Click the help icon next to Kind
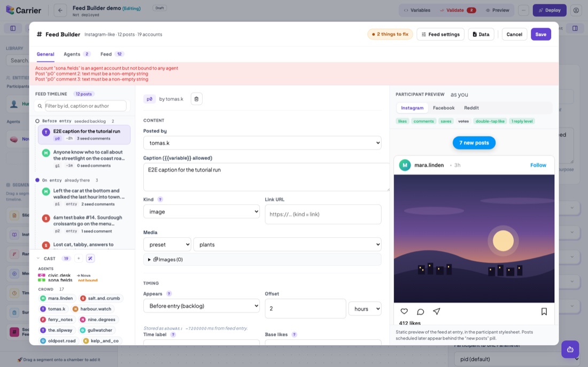 (x=160, y=199)
